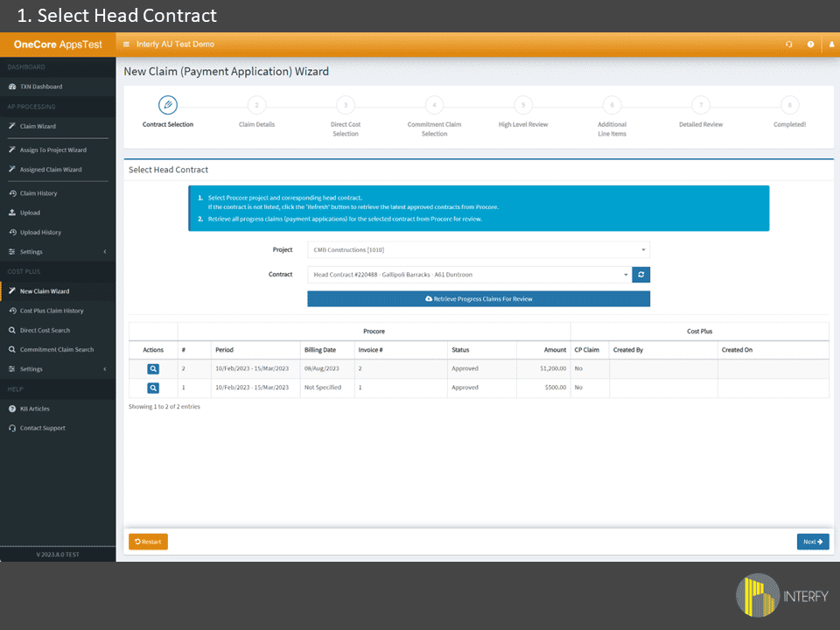This screenshot has height=630, width=840.
Task: Sort by Period column header
Action: (255, 350)
